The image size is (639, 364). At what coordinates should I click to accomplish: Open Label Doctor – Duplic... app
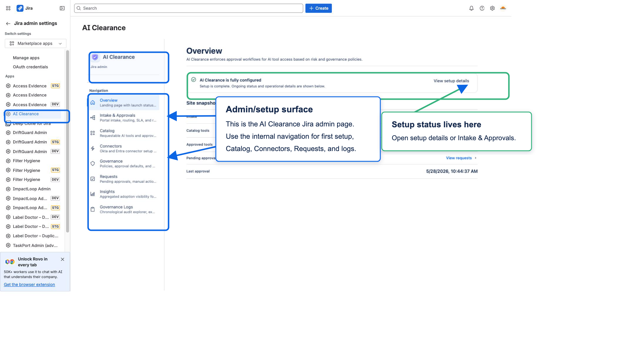[x=33, y=236]
